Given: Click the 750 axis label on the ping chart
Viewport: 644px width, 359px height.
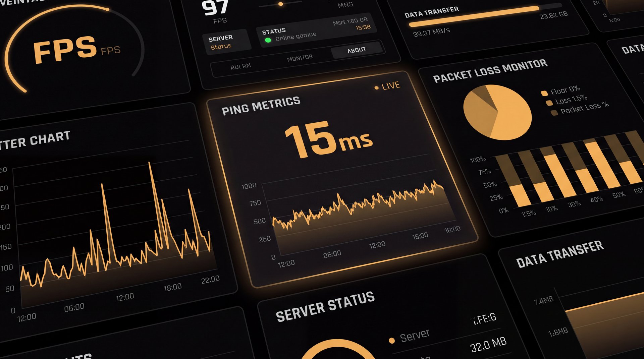Looking at the screenshot, I should pos(255,203).
